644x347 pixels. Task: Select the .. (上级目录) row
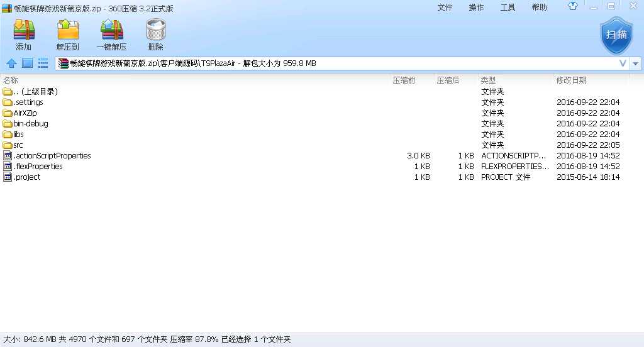click(x=322, y=92)
